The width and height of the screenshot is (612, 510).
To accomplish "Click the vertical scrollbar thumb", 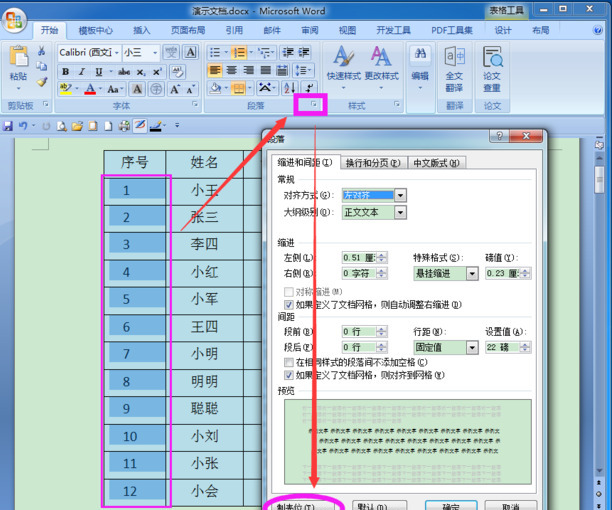I will [599, 180].
